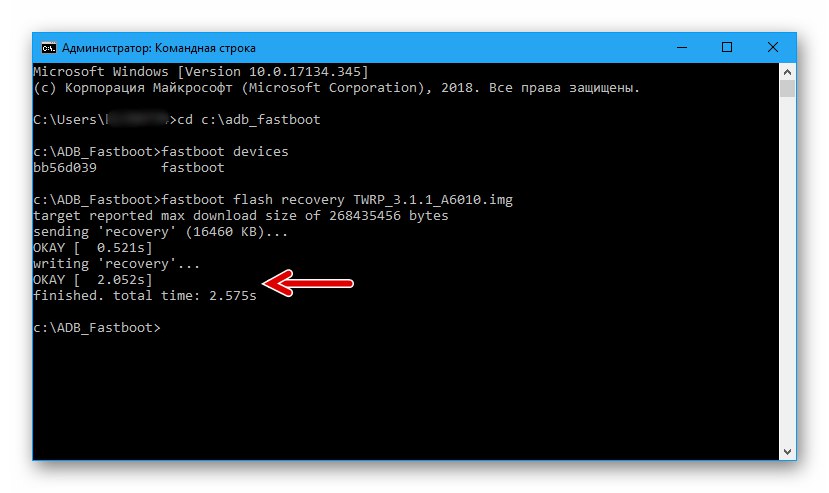This screenshot has width=829, height=493.
Task: Place cursor at the last c:\ADB_Fastboot> prompt
Action: click(165, 328)
